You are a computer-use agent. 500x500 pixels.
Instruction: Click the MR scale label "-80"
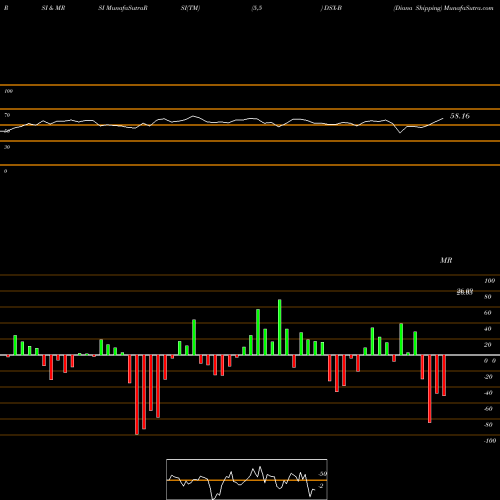click(488, 425)
